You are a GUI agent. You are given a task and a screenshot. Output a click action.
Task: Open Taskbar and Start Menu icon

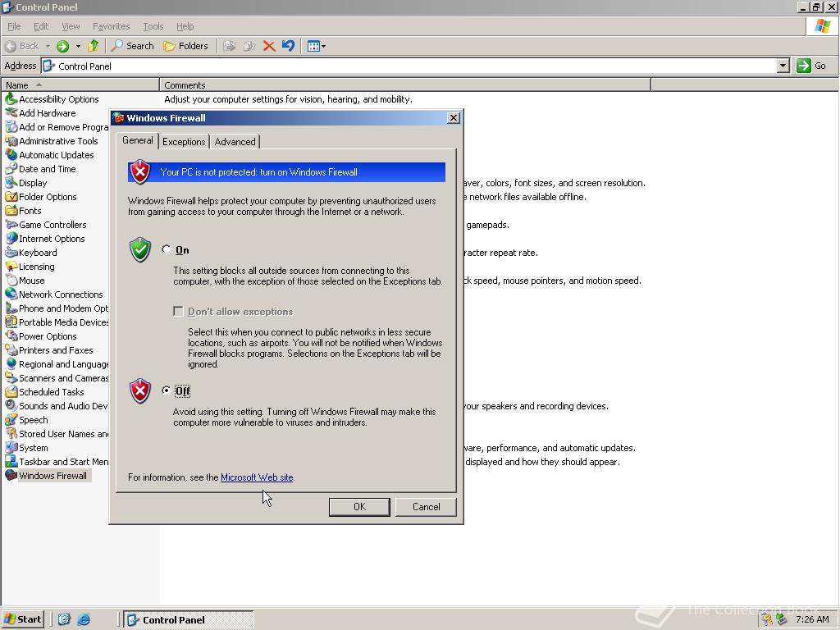[x=11, y=461]
